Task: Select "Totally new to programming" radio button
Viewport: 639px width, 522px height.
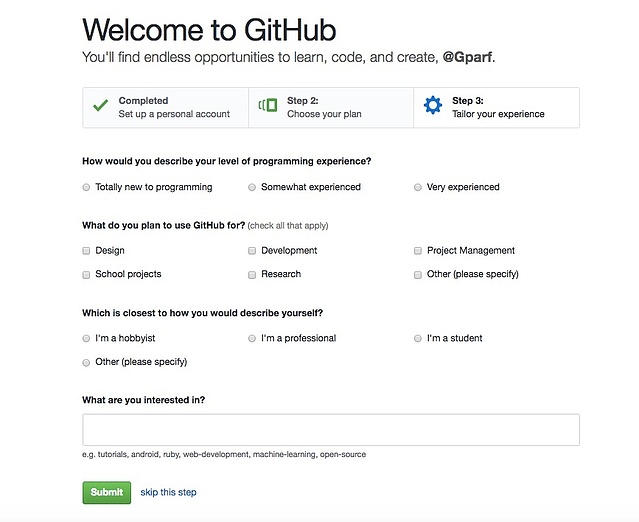Action: [x=86, y=187]
